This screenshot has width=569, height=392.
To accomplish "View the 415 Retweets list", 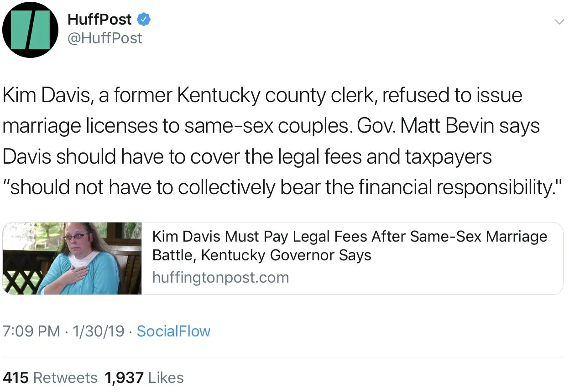I will [50, 378].
